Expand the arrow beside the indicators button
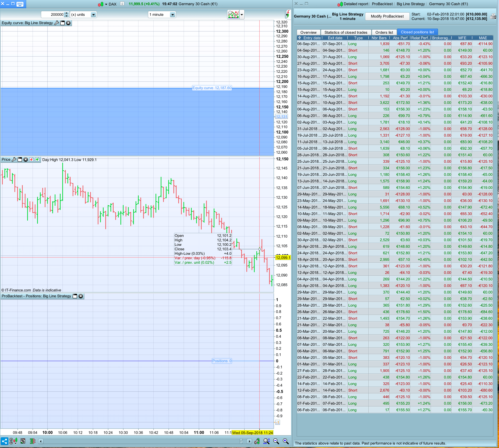This screenshot has height=448, width=499. [242, 14]
